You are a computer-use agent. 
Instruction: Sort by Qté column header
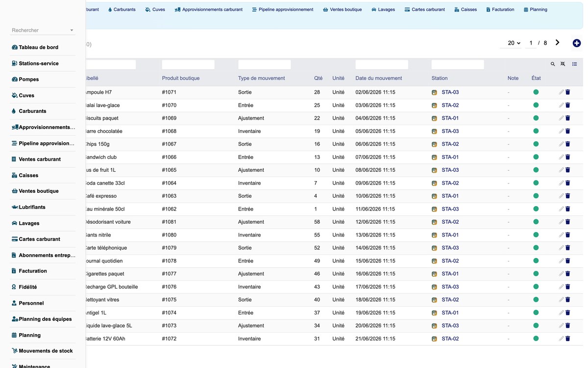[318, 78]
